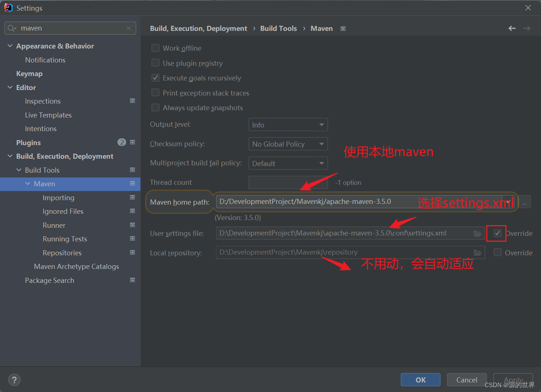Click Build Tools breadcrumb
This screenshot has height=392, width=541.
pos(279,28)
